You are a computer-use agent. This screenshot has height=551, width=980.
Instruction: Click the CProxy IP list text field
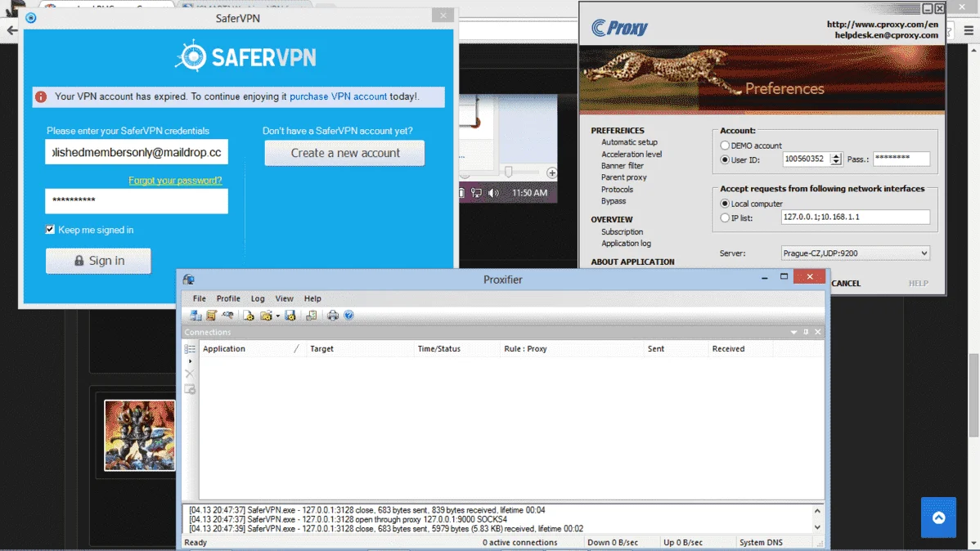click(x=855, y=217)
